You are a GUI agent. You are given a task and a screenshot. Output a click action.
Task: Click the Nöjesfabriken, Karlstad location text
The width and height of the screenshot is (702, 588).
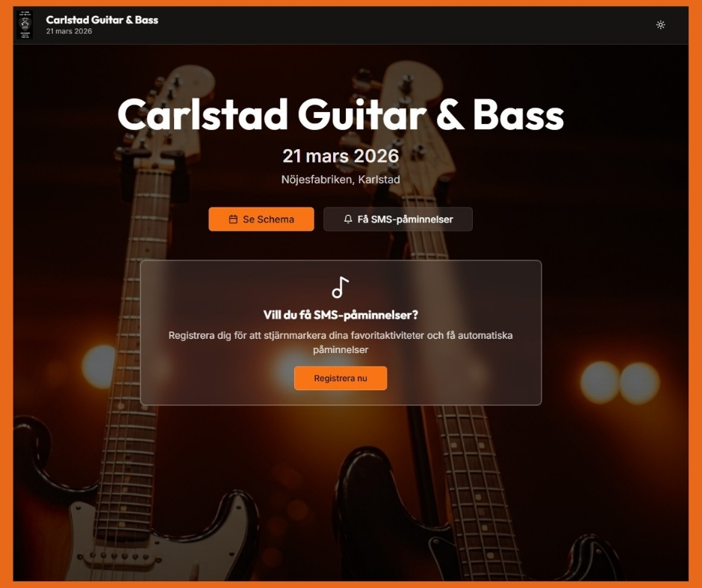(x=341, y=179)
